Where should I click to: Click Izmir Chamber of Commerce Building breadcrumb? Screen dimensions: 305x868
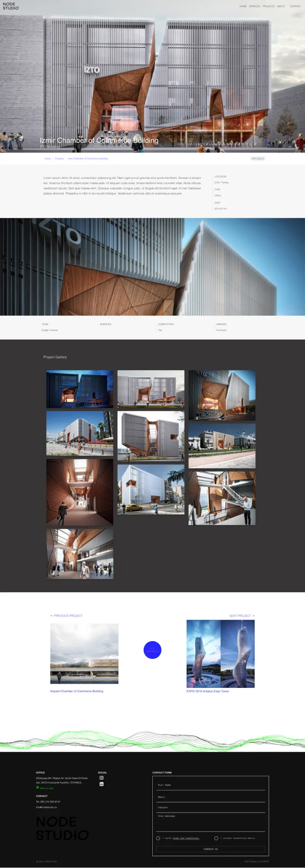88,159
